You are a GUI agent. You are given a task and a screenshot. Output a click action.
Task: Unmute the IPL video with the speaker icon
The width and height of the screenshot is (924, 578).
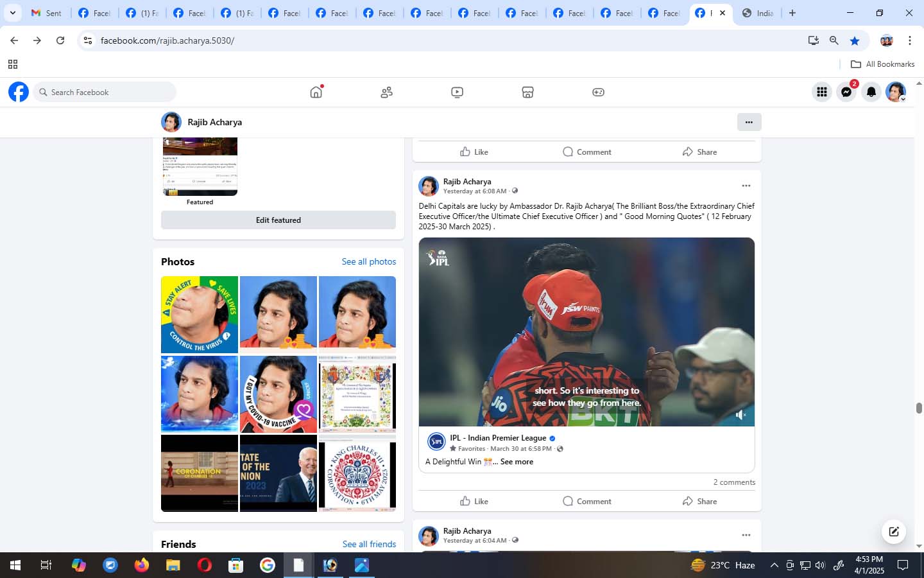pyautogui.click(x=740, y=415)
